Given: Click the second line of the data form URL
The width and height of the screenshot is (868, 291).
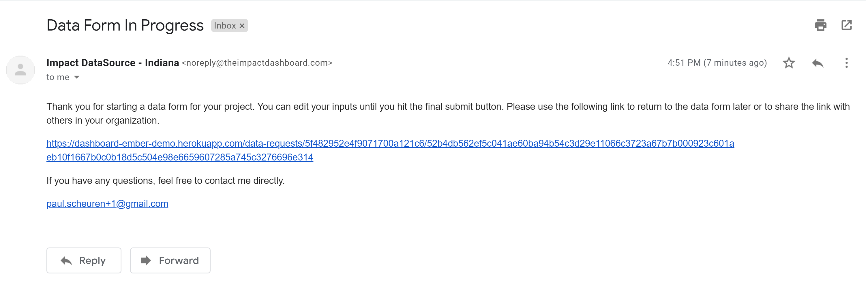Looking at the screenshot, I should [x=180, y=157].
